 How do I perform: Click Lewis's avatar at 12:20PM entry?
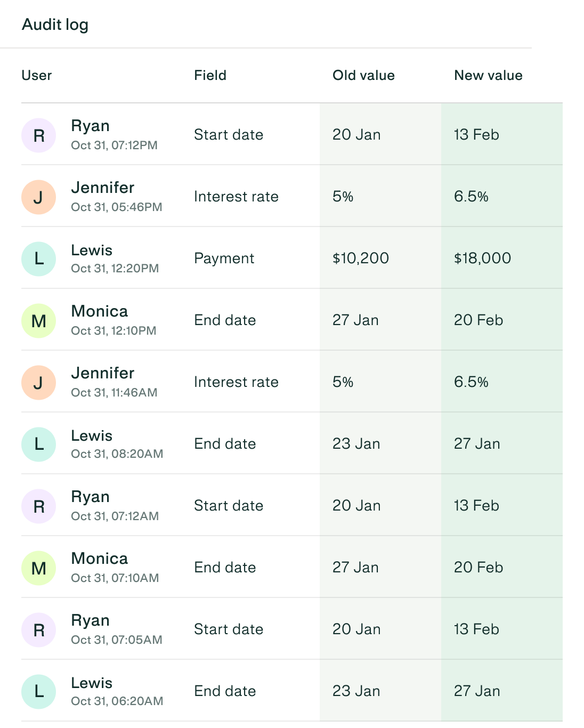[38, 259]
